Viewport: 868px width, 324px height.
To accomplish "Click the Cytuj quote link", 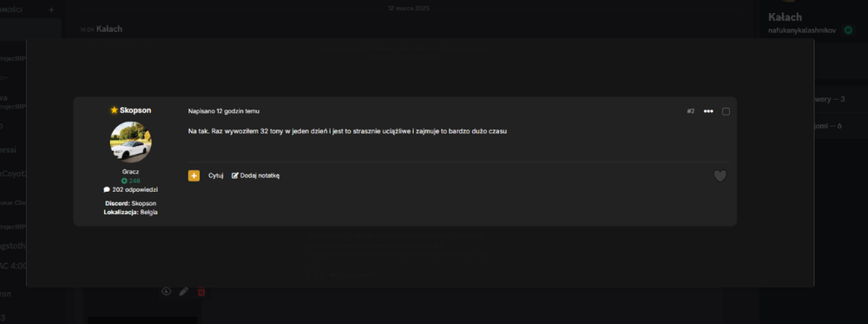I will [x=216, y=175].
